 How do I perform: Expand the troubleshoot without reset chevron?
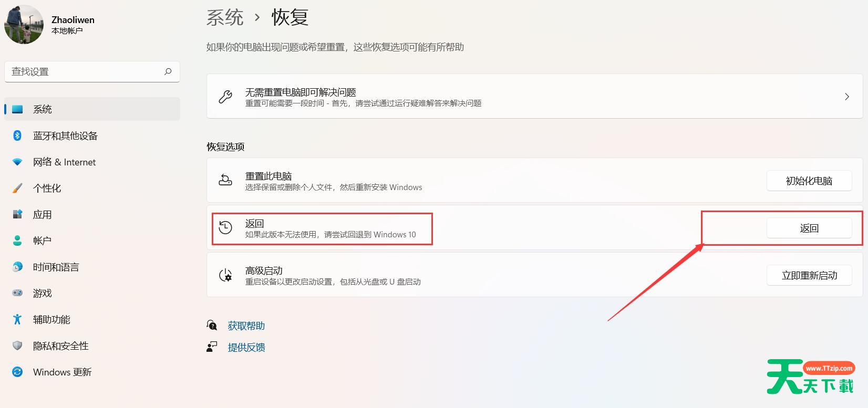click(x=846, y=97)
